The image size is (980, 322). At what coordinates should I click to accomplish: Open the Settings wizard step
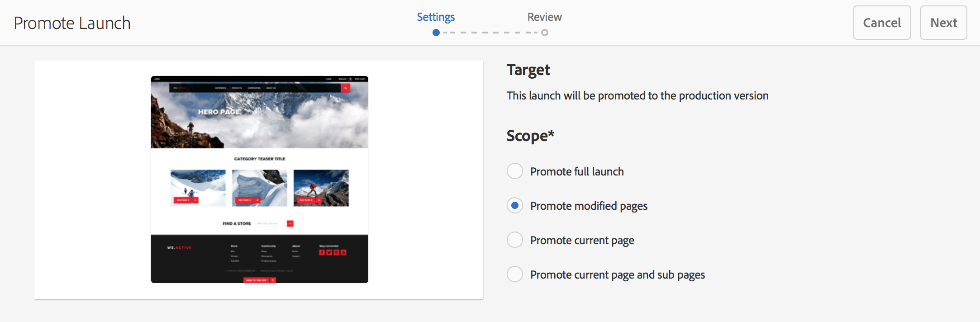coord(436,17)
